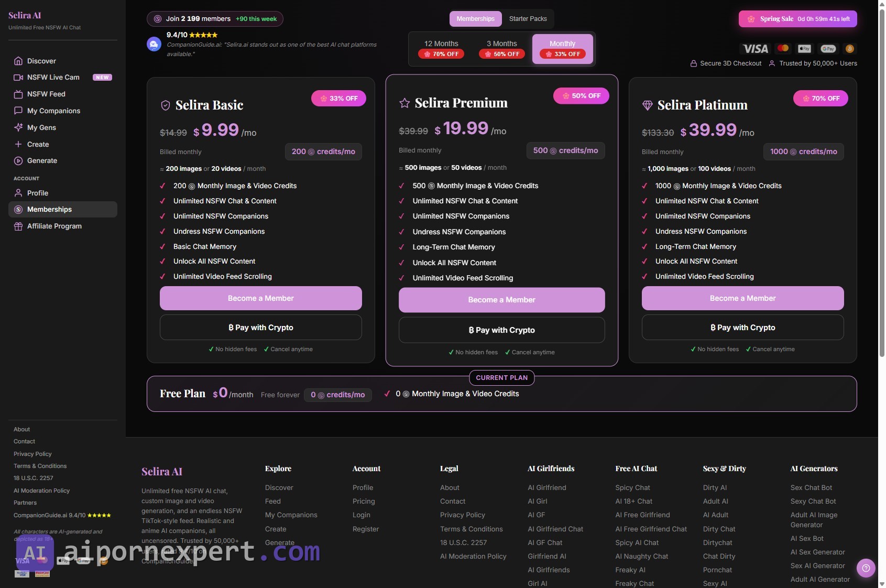This screenshot has height=588, width=886.
Task: Select the Monthly billing option
Action: click(563, 49)
